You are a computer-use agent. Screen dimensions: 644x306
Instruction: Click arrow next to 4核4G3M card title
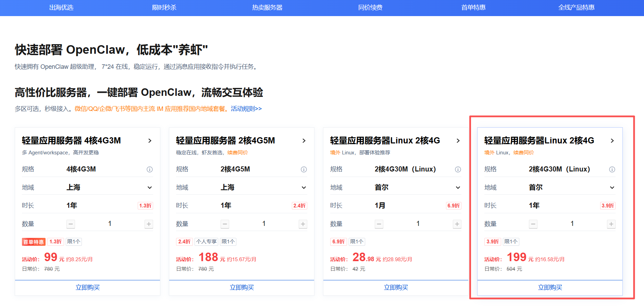tap(150, 141)
